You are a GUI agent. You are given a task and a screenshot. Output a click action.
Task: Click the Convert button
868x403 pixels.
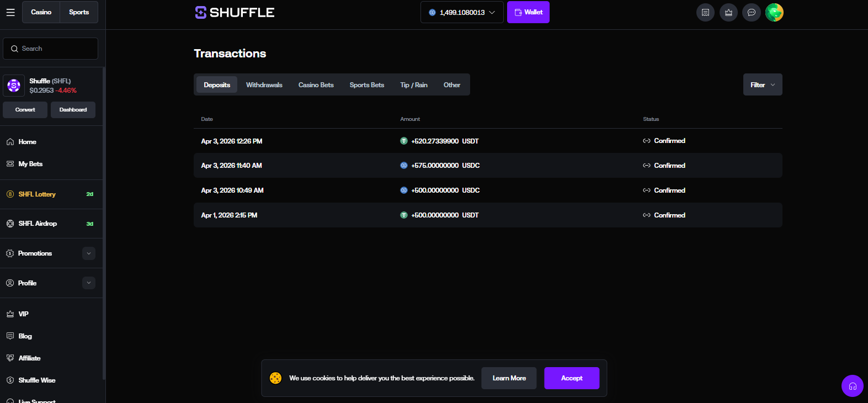pyautogui.click(x=25, y=110)
